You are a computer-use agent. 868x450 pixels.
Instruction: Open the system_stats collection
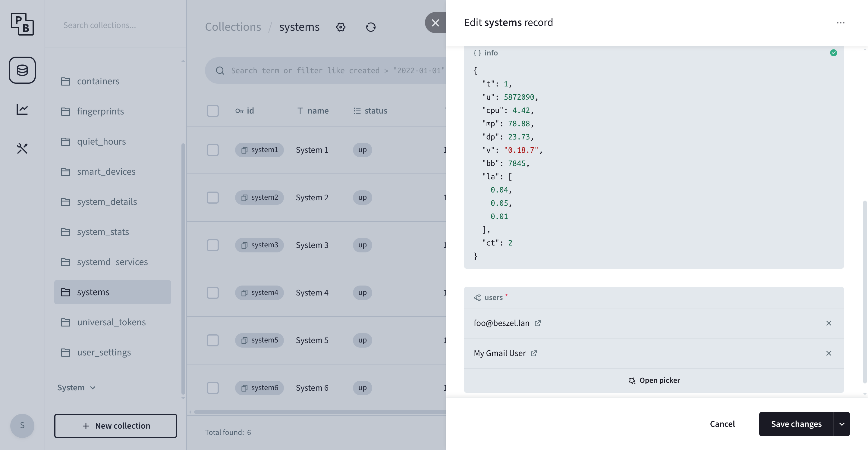click(x=112, y=232)
